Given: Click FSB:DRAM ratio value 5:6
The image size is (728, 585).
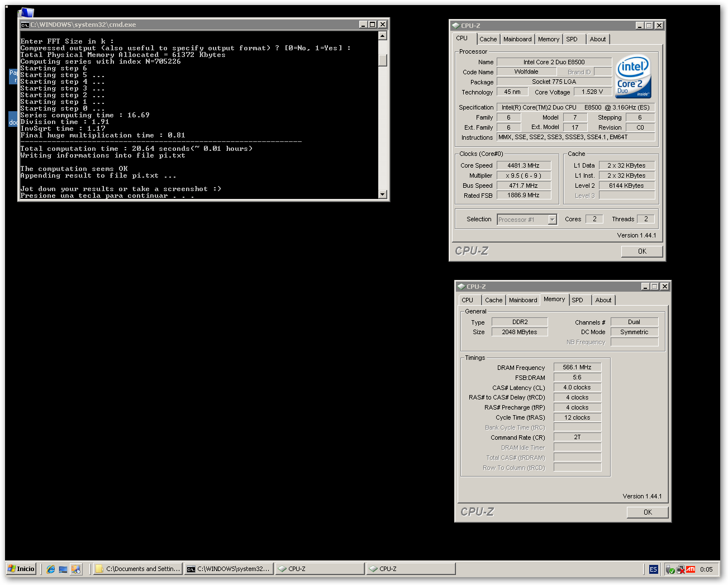Looking at the screenshot, I should point(577,377).
